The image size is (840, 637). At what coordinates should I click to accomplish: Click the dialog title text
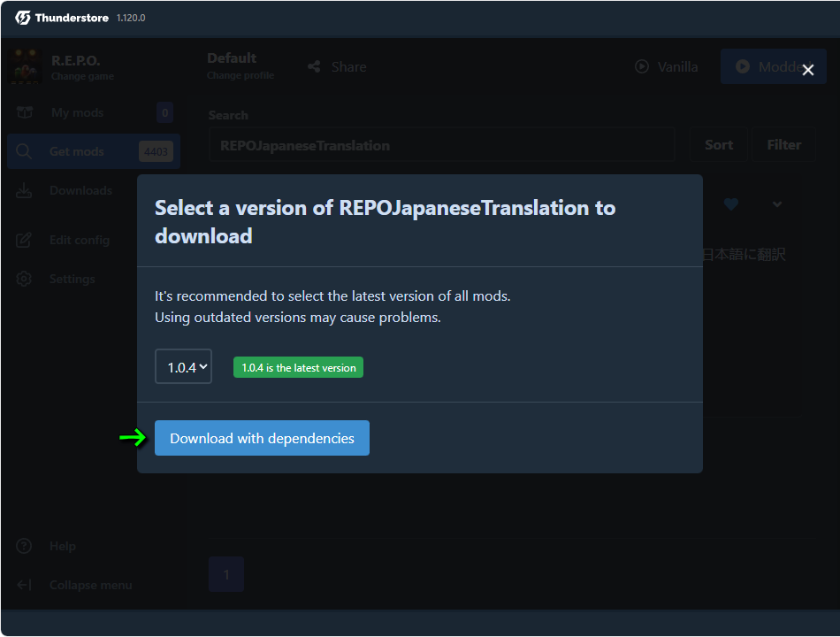point(385,222)
